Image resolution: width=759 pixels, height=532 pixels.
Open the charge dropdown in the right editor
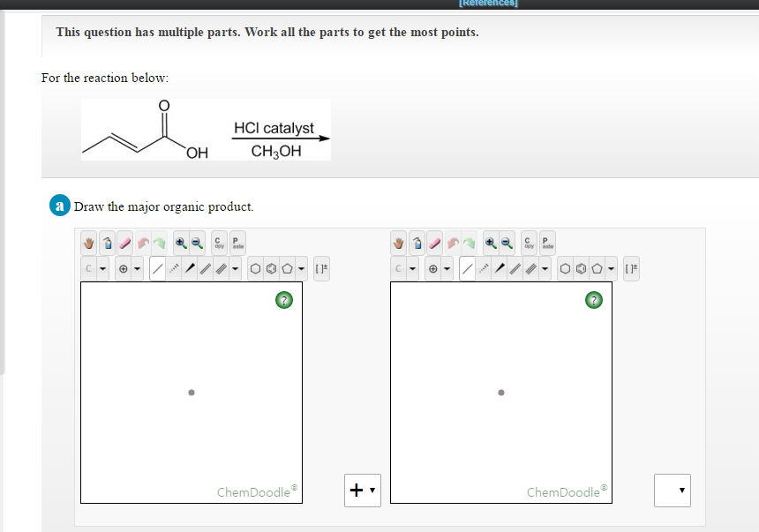click(447, 267)
